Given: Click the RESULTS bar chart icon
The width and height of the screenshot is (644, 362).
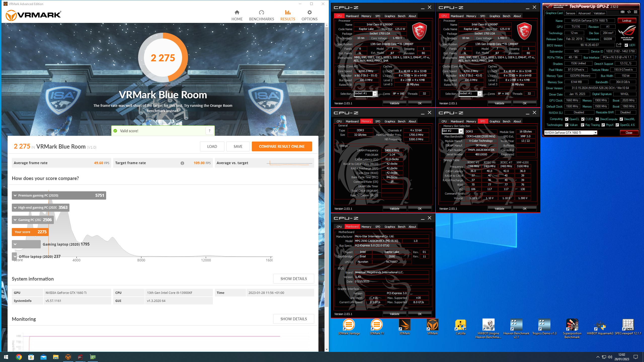Looking at the screenshot, I should (288, 12).
